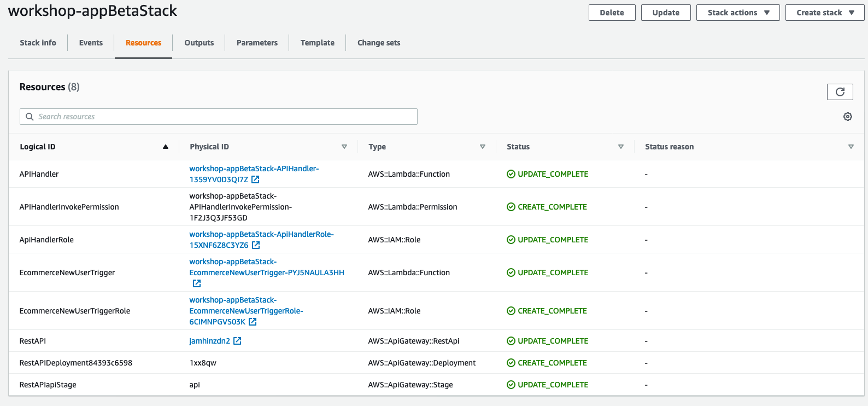This screenshot has width=868, height=406.
Task: Select EcommerceNewUserTriggerRole logical ID cell
Action: [x=75, y=311]
